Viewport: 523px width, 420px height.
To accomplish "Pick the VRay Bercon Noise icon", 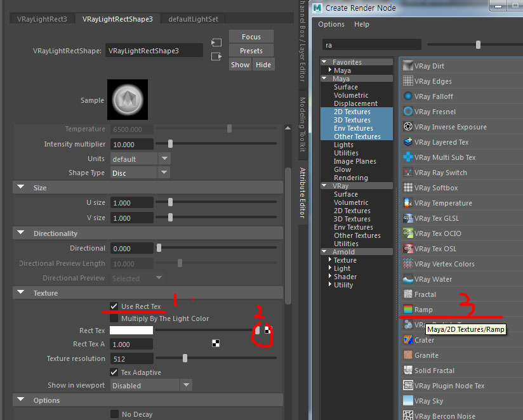I will coord(407,416).
